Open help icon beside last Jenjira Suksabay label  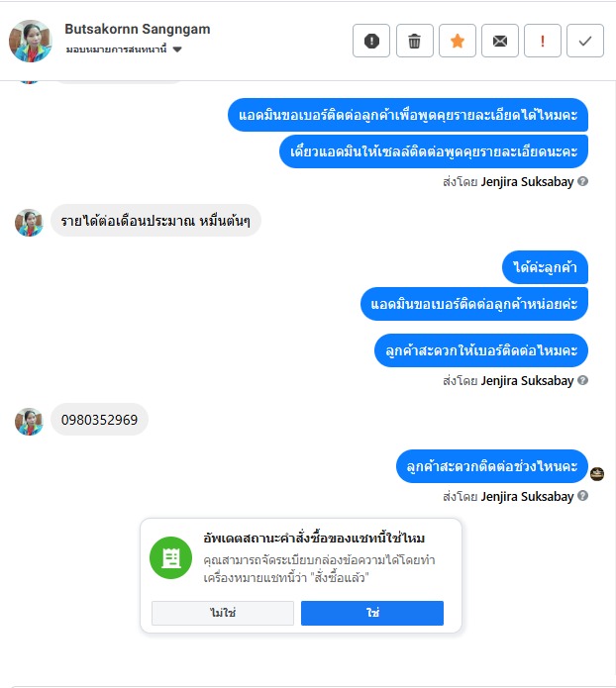(x=582, y=496)
